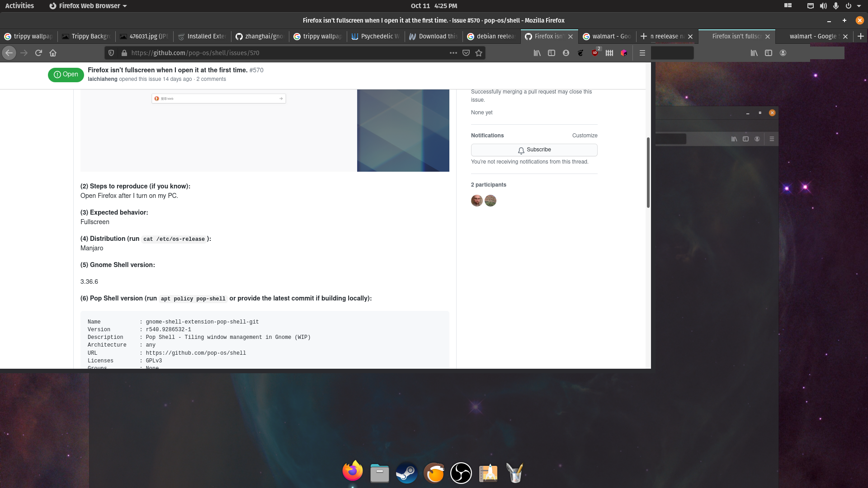Open the volume indicator in the top panel
This screenshot has width=868, height=488.
[x=823, y=6]
